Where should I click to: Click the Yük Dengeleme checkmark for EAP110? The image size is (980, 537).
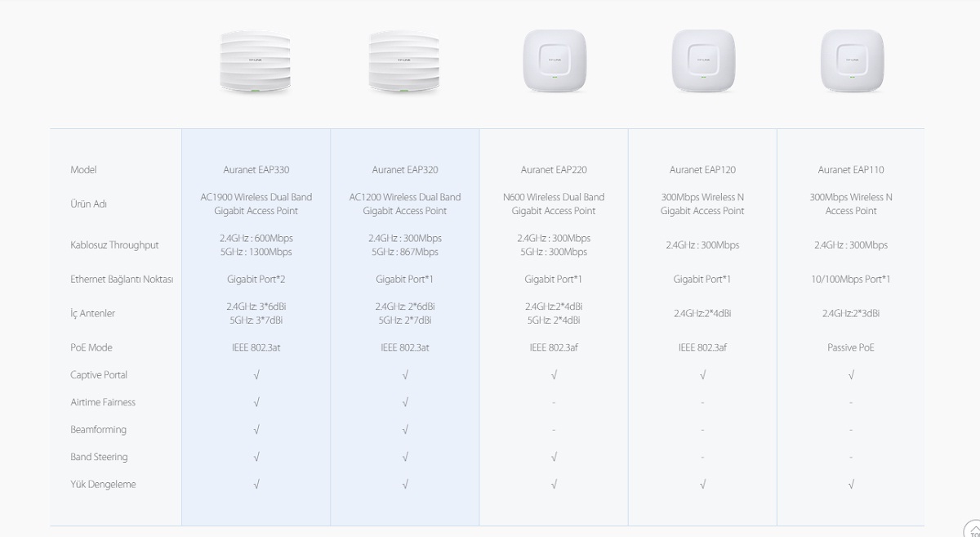point(851,485)
